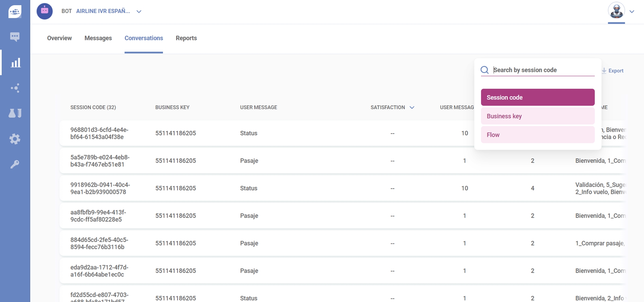The width and height of the screenshot is (644, 302).
Task: Open the settings gear icon
Action: [x=15, y=139]
